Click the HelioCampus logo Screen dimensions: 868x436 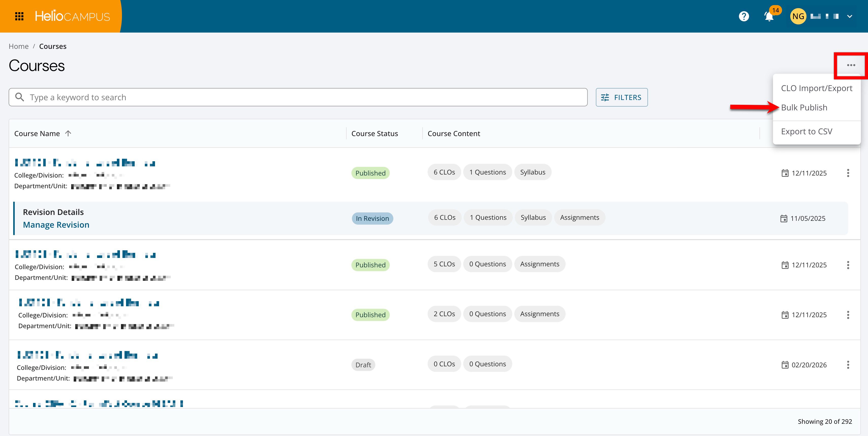(x=72, y=16)
